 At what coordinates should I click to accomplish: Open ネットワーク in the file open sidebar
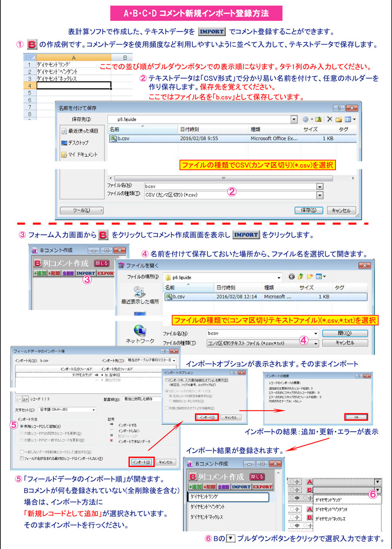[x=140, y=334]
